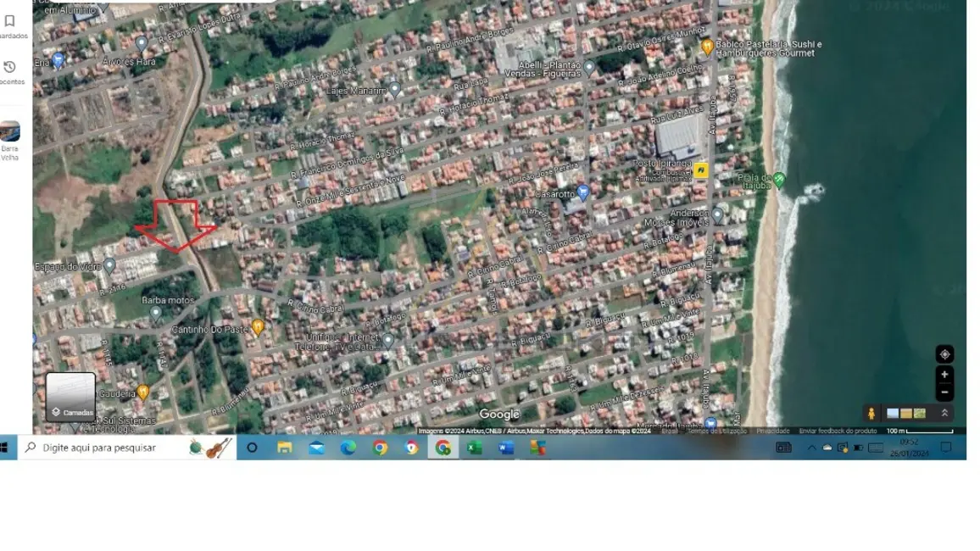
Task: Select the Gauderia restaurant pin
Action: tap(144, 391)
